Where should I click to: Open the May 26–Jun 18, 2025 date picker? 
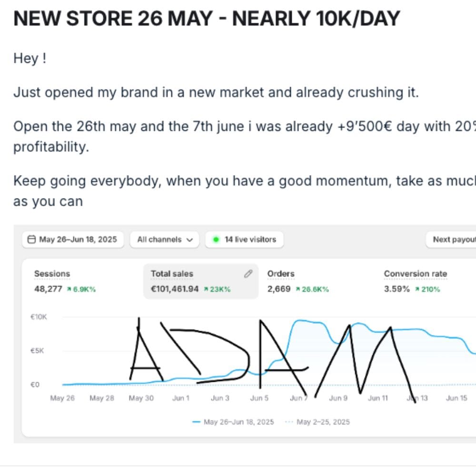(73, 239)
